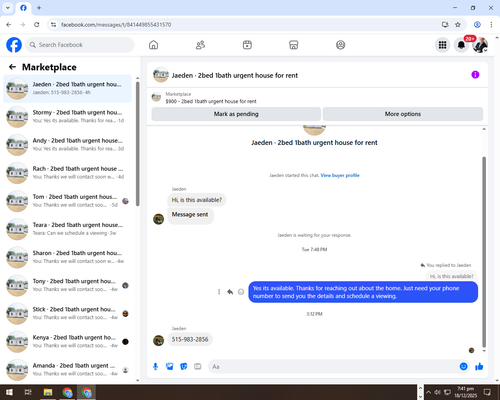Click the browser back arrow

(9, 25)
